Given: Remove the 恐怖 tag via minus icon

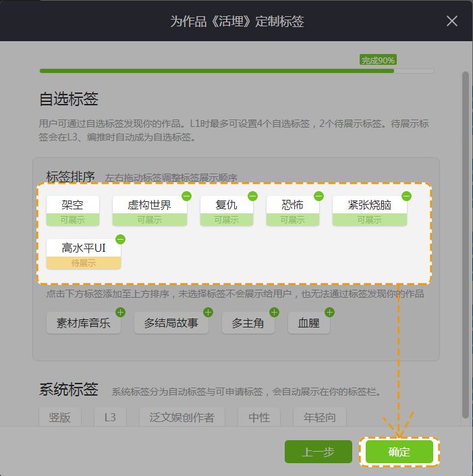Looking at the screenshot, I should [x=318, y=196].
